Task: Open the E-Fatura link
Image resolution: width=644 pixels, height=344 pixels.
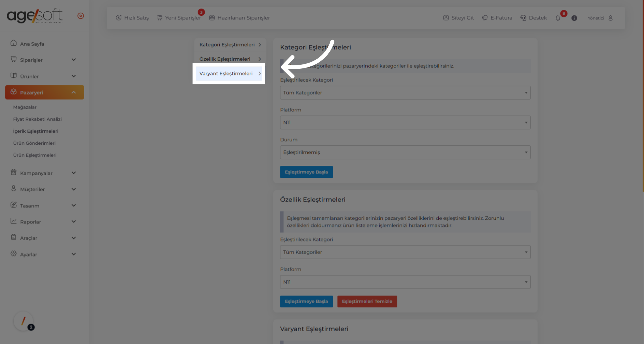Action: point(497,18)
